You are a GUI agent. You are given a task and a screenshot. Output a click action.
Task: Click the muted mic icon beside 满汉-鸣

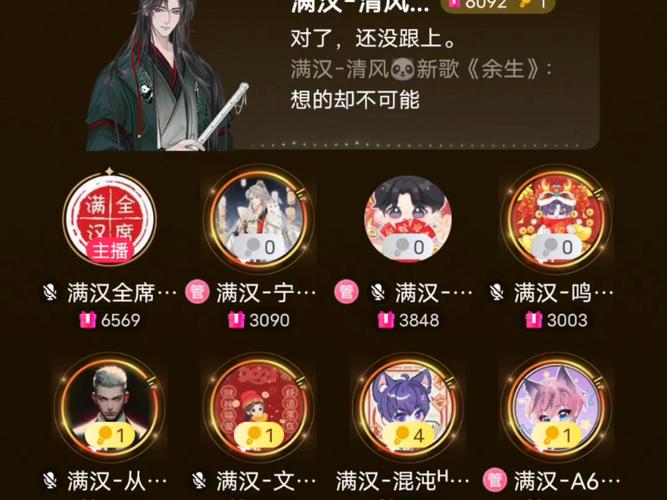click(x=497, y=293)
